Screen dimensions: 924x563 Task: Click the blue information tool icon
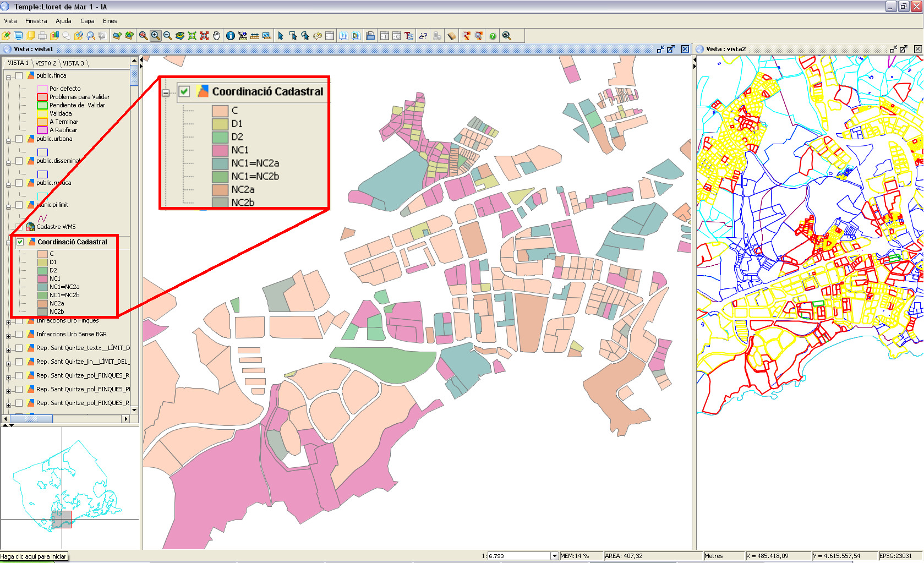tap(230, 36)
